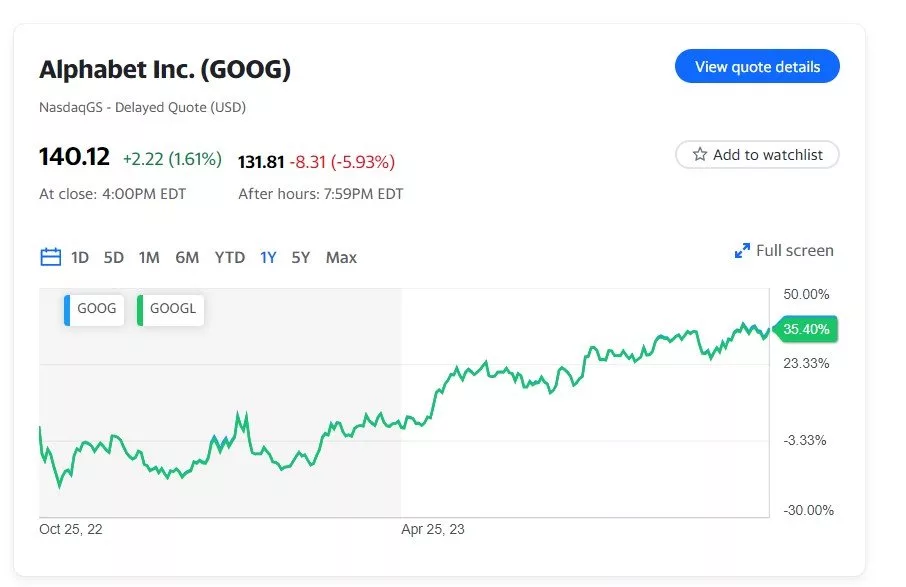Select the 1D time range
The height and width of the screenshot is (587, 906).
click(x=80, y=258)
